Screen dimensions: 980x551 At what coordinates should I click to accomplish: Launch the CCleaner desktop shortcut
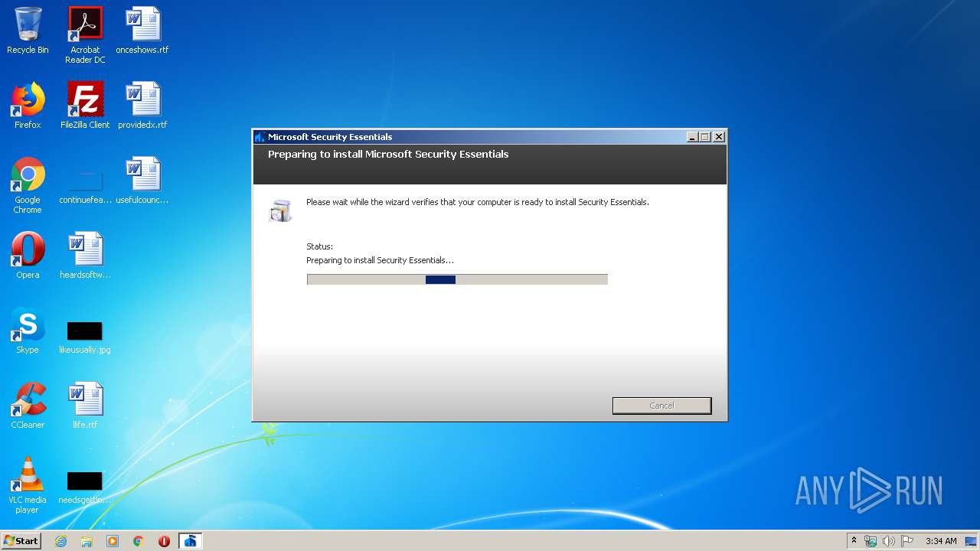(28, 406)
